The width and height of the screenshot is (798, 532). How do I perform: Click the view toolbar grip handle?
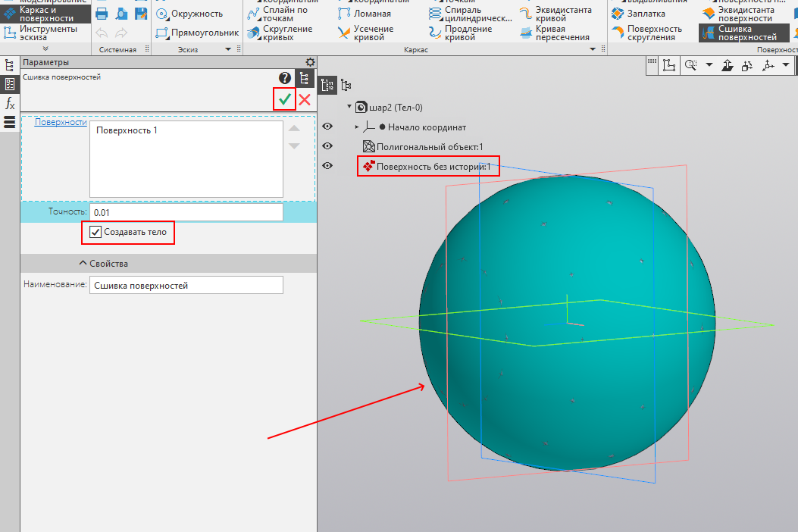click(652, 62)
